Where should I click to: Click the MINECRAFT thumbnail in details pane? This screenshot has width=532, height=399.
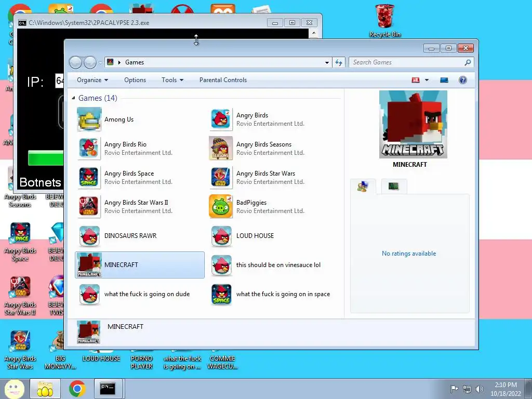coord(88,332)
